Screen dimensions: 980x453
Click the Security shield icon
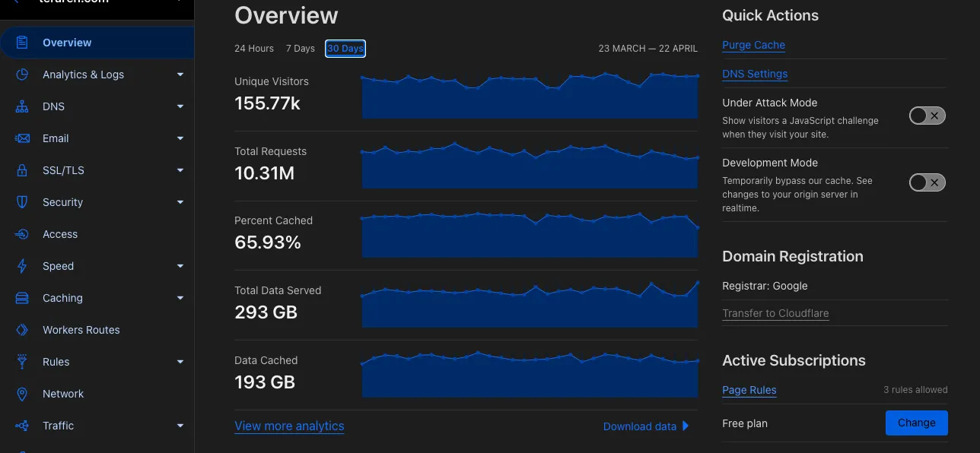point(22,202)
